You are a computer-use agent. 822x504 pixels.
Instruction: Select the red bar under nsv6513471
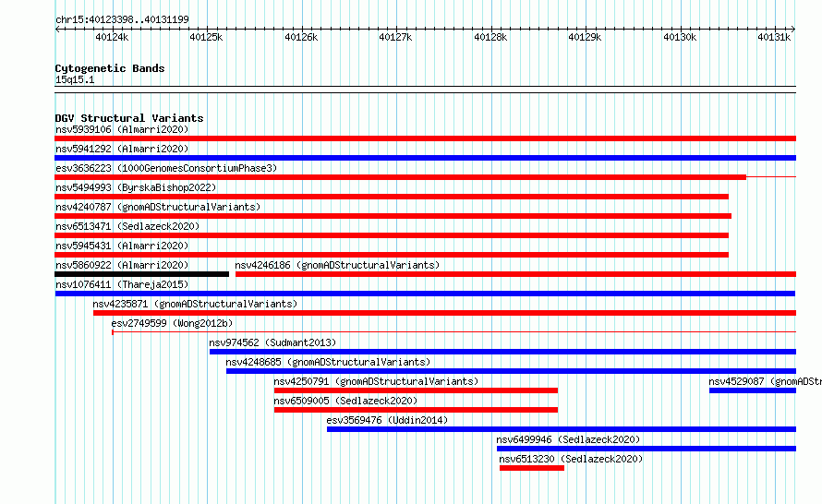392,235
